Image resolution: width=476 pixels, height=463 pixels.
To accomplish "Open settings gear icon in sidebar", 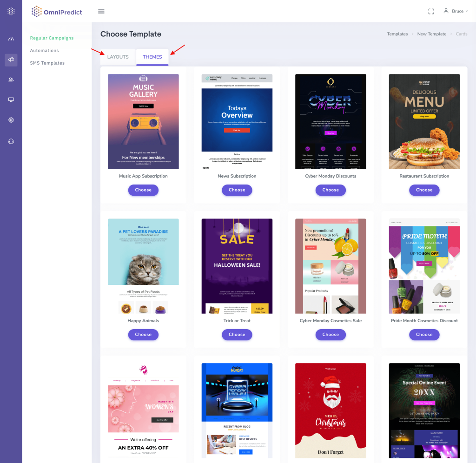I will [x=11, y=120].
